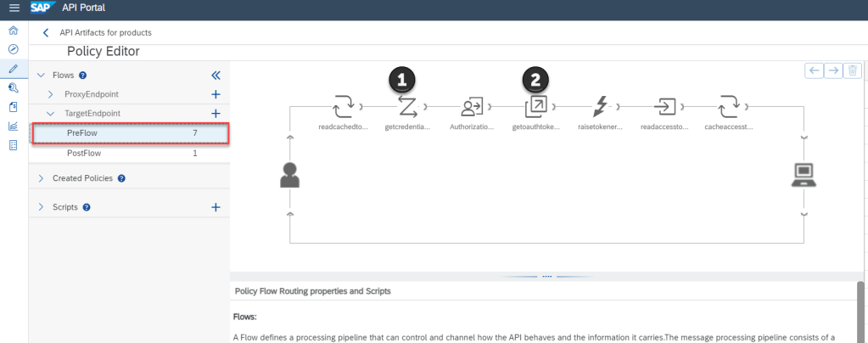Screen dimensions: 868x343
Task: Select the Authorization policy step icon
Action: coord(472,107)
